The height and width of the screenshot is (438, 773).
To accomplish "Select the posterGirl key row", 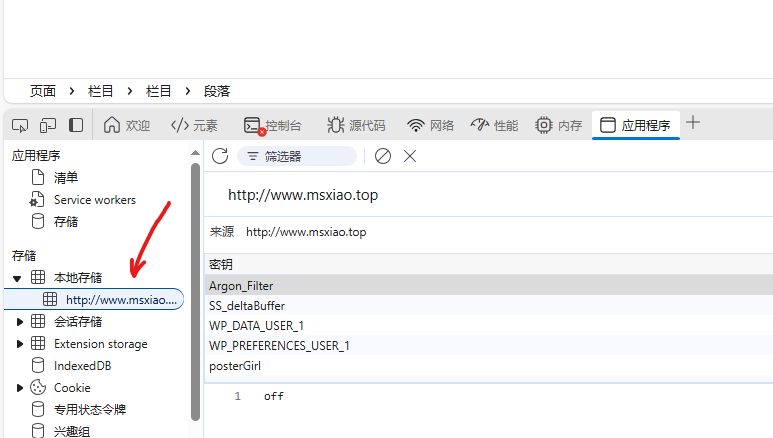I will tap(235, 366).
